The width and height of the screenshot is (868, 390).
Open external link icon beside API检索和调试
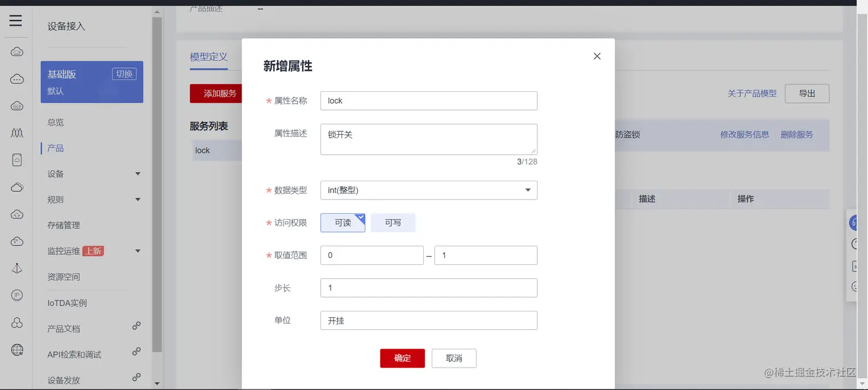tap(137, 352)
